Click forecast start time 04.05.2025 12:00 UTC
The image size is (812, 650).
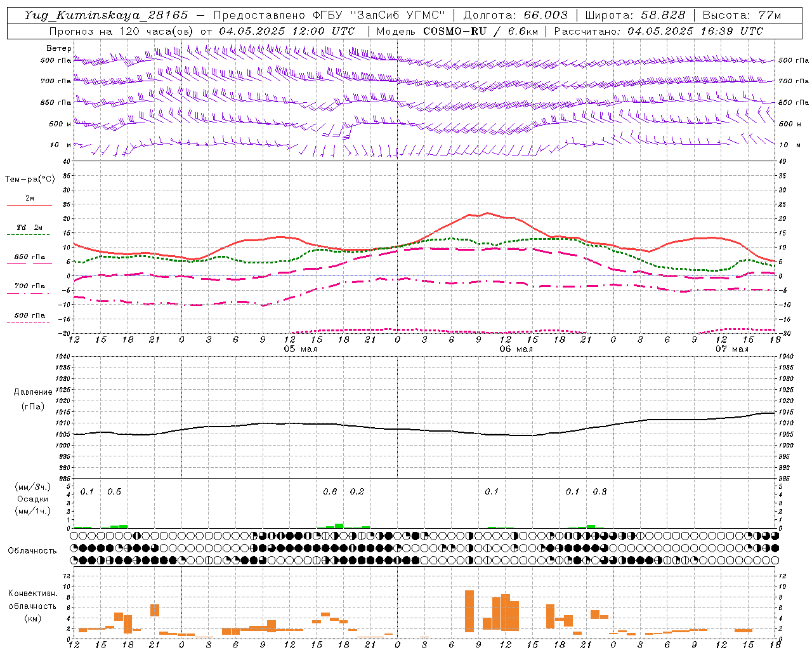coord(287,31)
